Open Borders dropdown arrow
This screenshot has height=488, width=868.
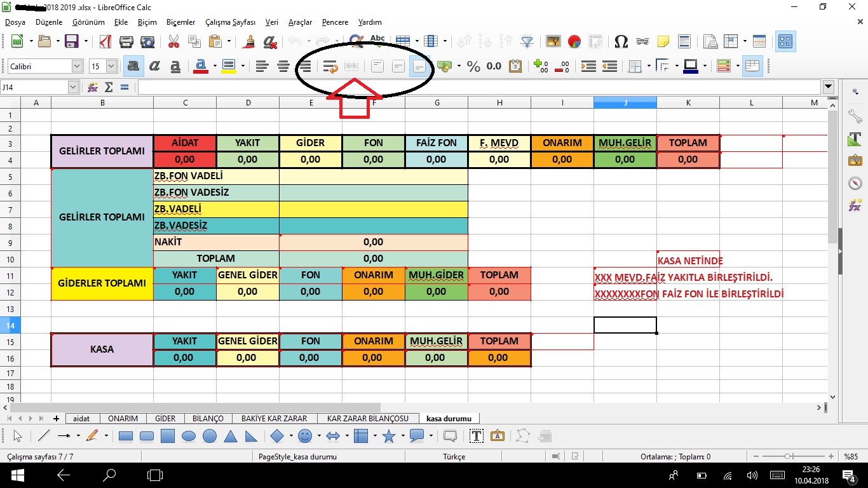pos(649,66)
